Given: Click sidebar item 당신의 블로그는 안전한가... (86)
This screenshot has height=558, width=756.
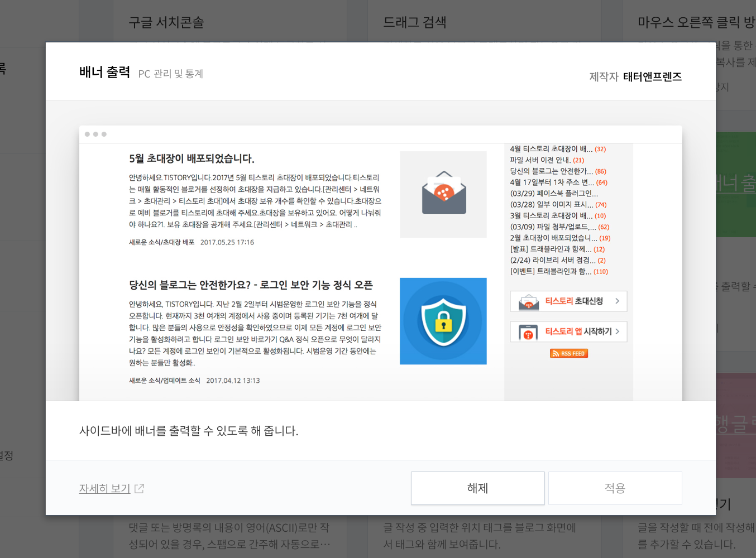Looking at the screenshot, I should pos(558,171).
